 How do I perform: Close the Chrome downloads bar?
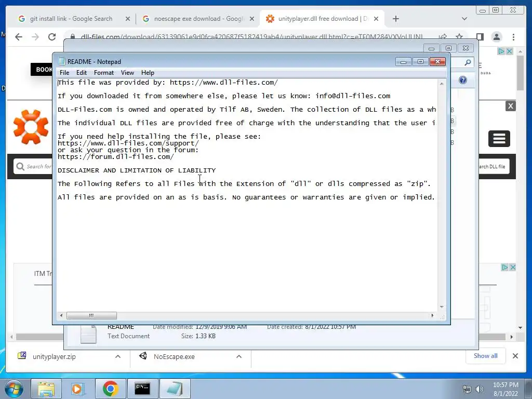coord(515,356)
